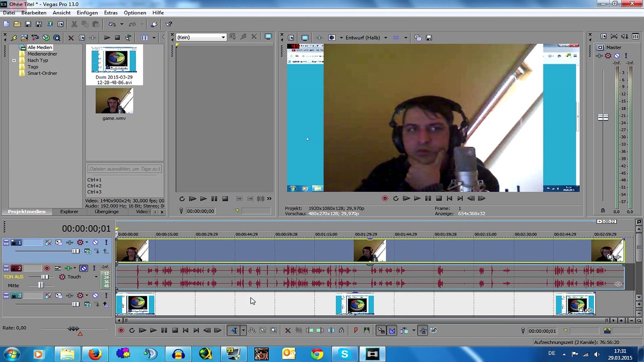
Task: Expand the Nach Typ tree node
Action: click(x=14, y=60)
